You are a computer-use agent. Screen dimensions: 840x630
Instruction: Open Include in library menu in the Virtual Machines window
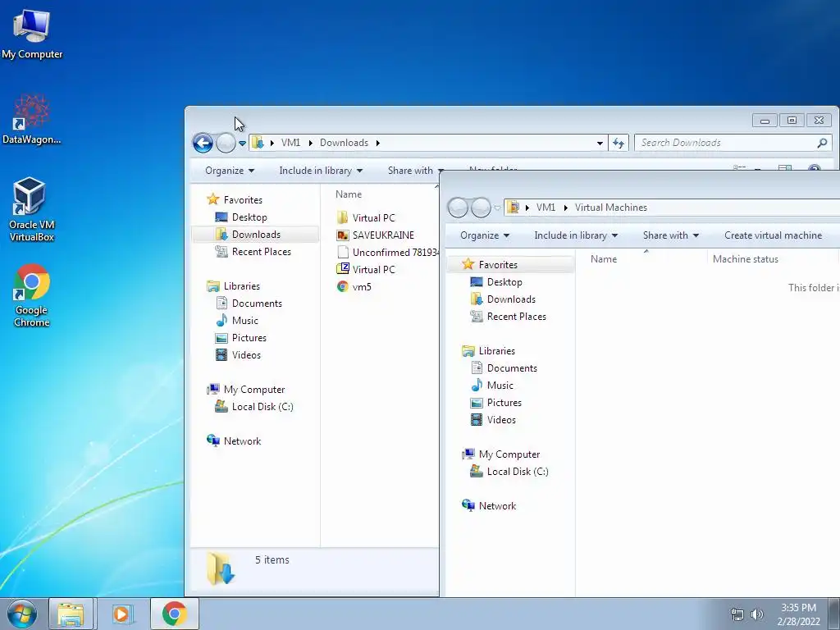click(576, 235)
